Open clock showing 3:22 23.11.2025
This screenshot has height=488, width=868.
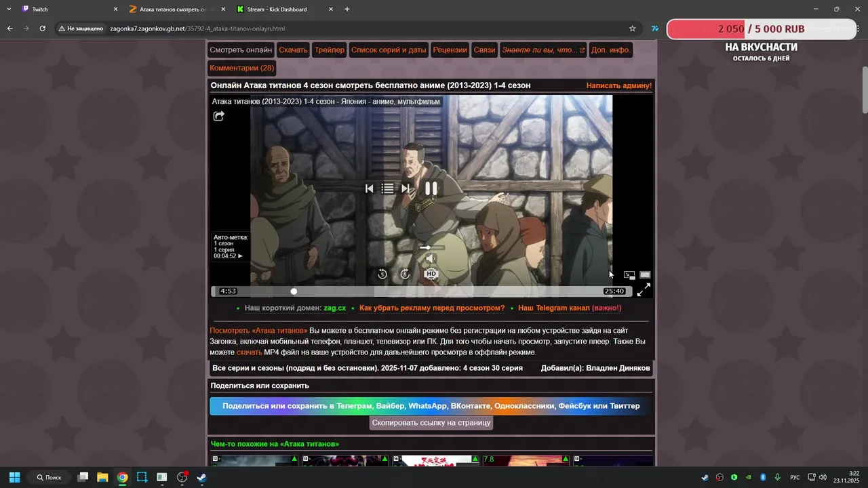[x=845, y=477]
